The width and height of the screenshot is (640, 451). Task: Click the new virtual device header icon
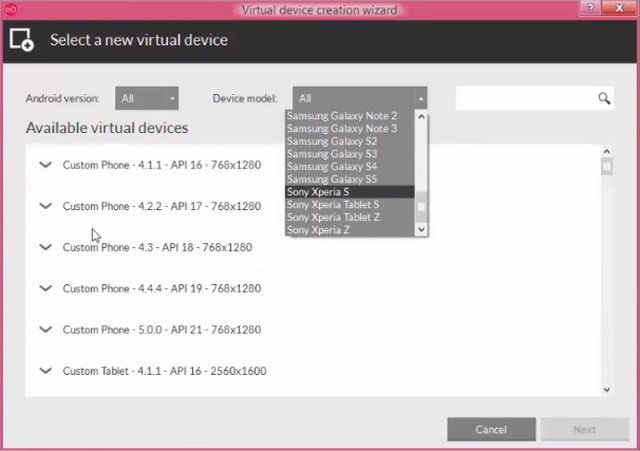pyautogui.click(x=22, y=40)
